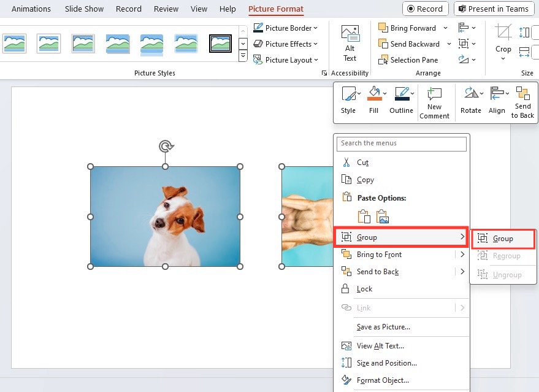The width and height of the screenshot is (539, 392).
Task: Click New Comment in mini toolbar
Action: coord(434,103)
